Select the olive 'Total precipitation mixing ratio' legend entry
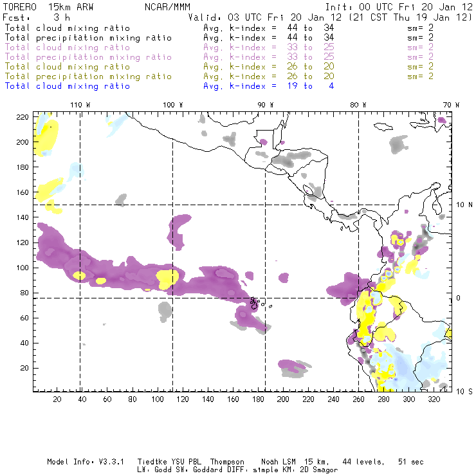Screen dimensions: 476x476 88,77
